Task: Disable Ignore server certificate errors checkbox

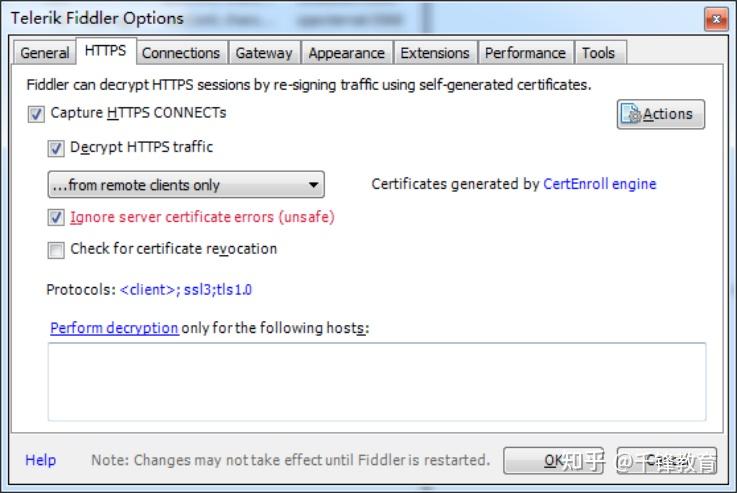Action: coord(56,218)
